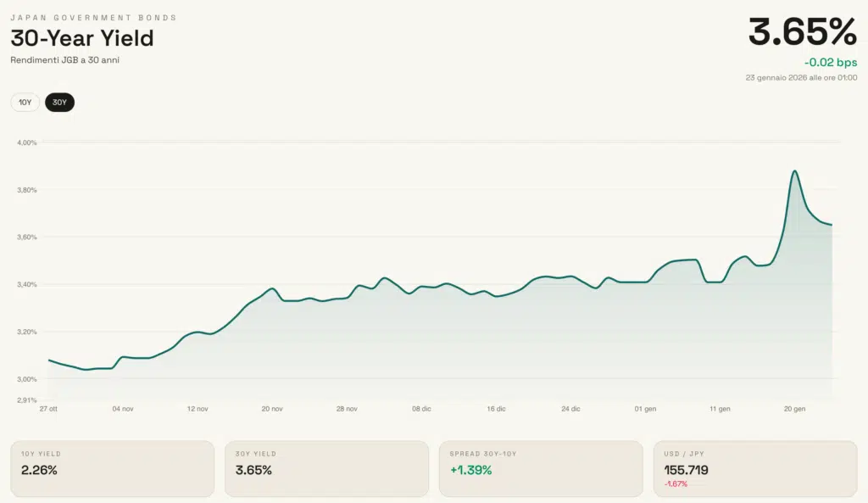
Task: Click the red -1,67% USD/JPY change
Action: (x=676, y=484)
